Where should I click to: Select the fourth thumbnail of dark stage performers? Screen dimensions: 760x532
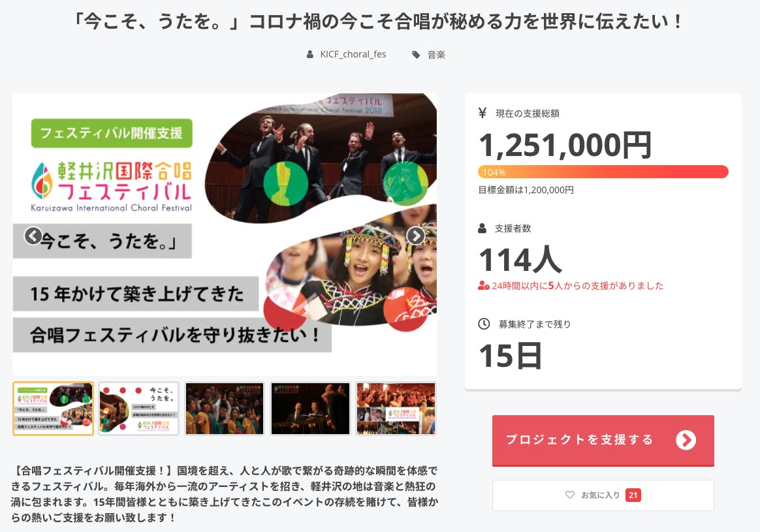click(x=310, y=409)
